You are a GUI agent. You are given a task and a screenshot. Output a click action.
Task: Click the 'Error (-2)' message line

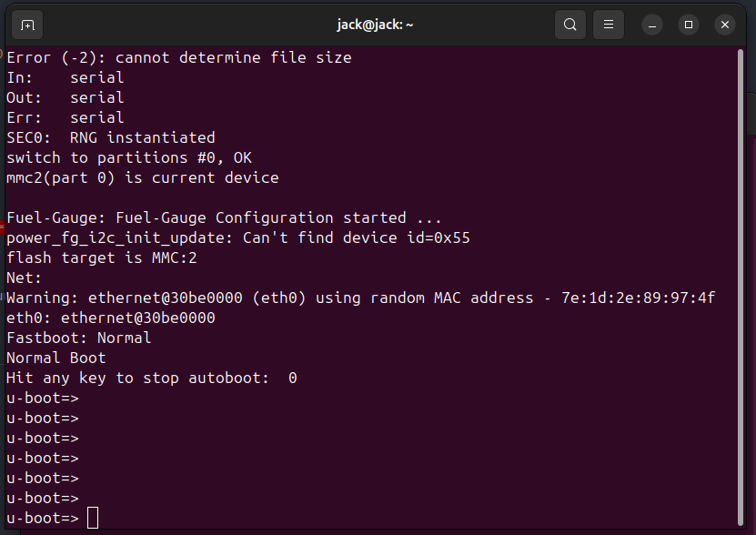pos(178,57)
